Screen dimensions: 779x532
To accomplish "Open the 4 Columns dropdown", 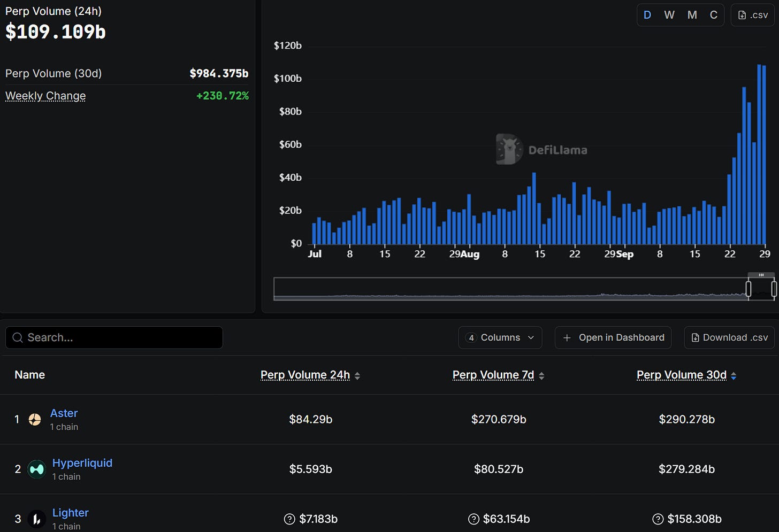I will tap(500, 337).
